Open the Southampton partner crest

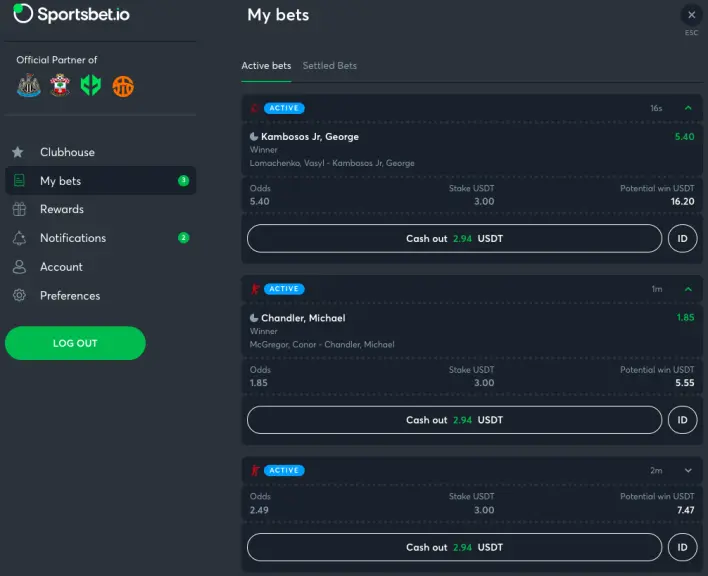pos(60,85)
